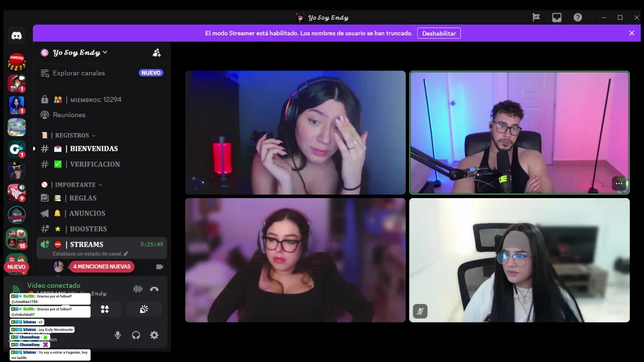Screen dimensions: 644x362
Task: Focus the white gaming chair woman's video
Action: [519, 260]
